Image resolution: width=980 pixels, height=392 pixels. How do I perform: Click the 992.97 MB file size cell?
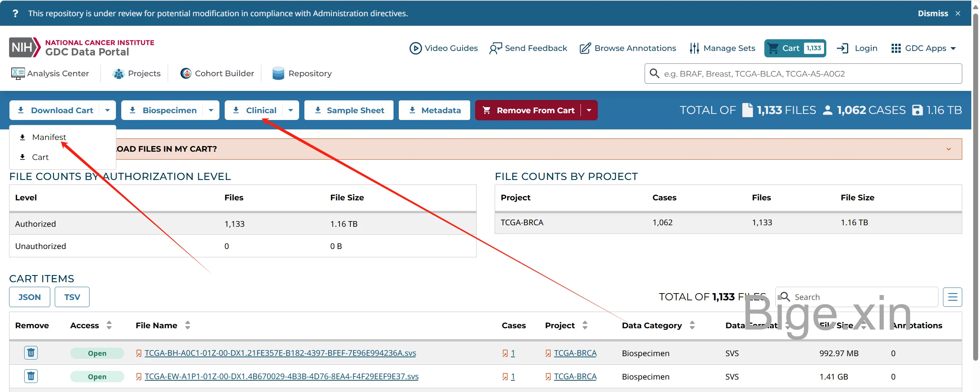838,353
